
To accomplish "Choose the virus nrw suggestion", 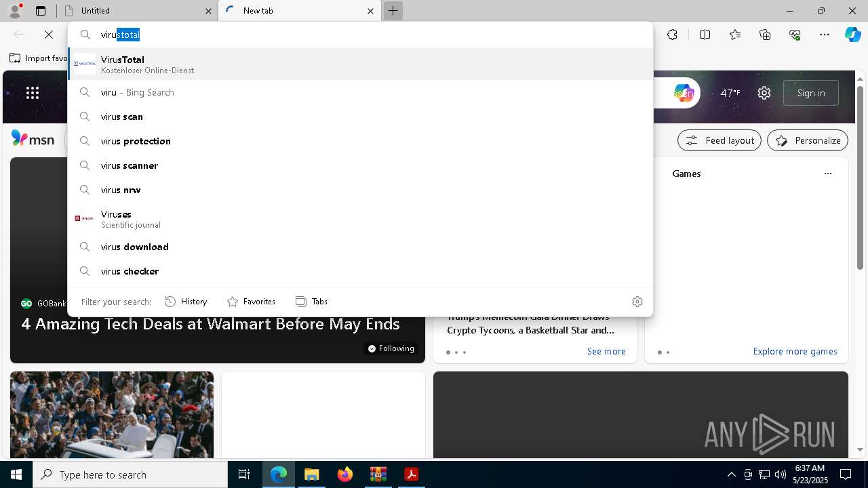I will coord(360,190).
